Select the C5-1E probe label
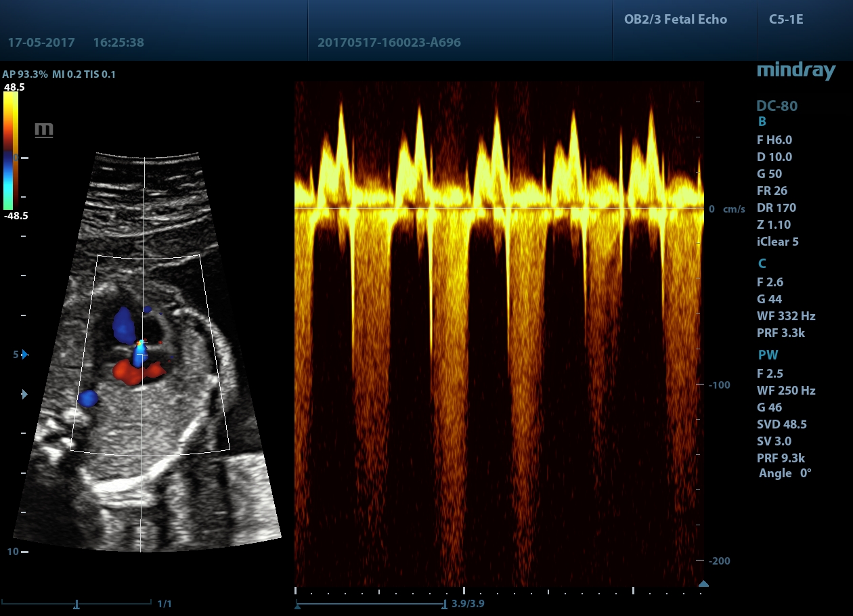This screenshot has width=853, height=616. pos(786,20)
